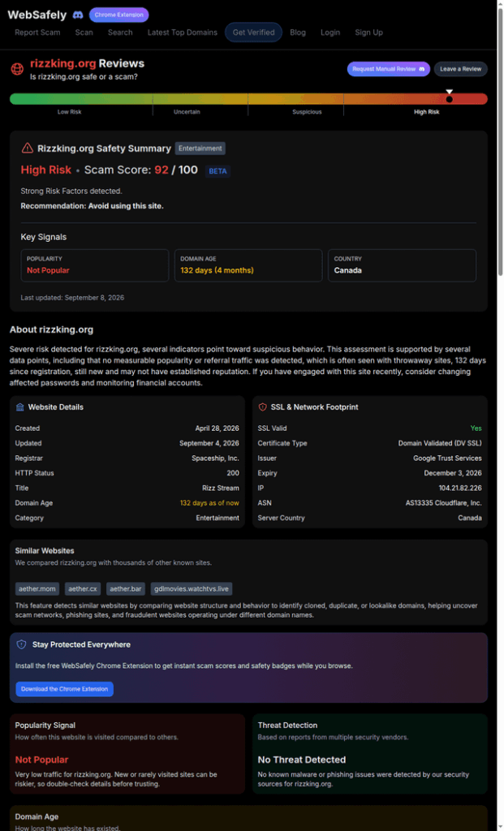Go to Latest Top Domains page
This screenshot has height=831, width=504.
[x=183, y=32]
